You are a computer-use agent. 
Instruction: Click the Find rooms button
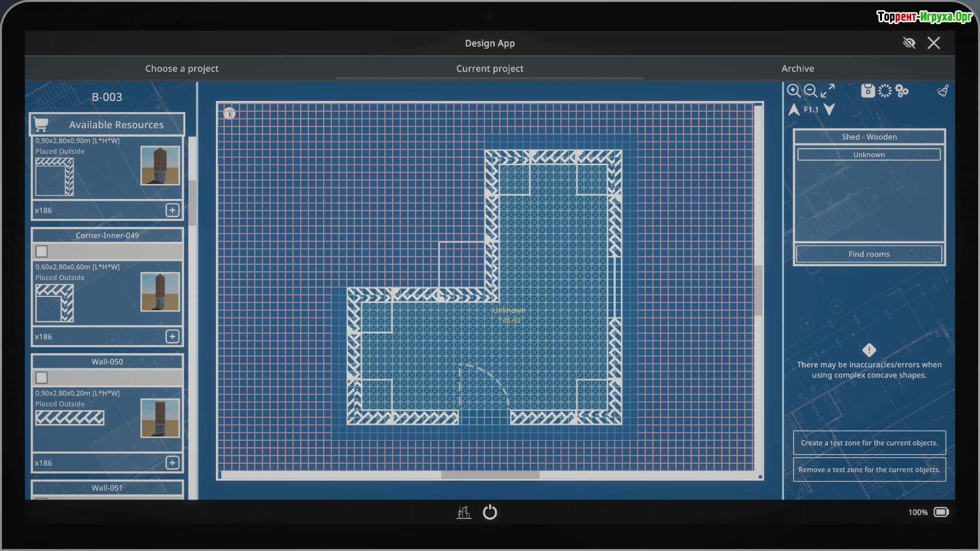pos(869,254)
